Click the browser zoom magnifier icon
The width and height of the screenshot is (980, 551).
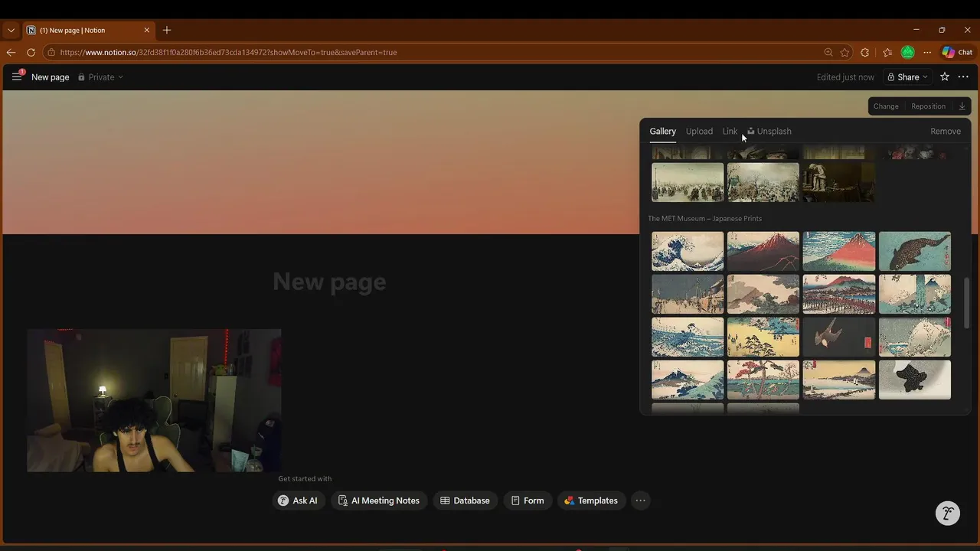pyautogui.click(x=828, y=52)
